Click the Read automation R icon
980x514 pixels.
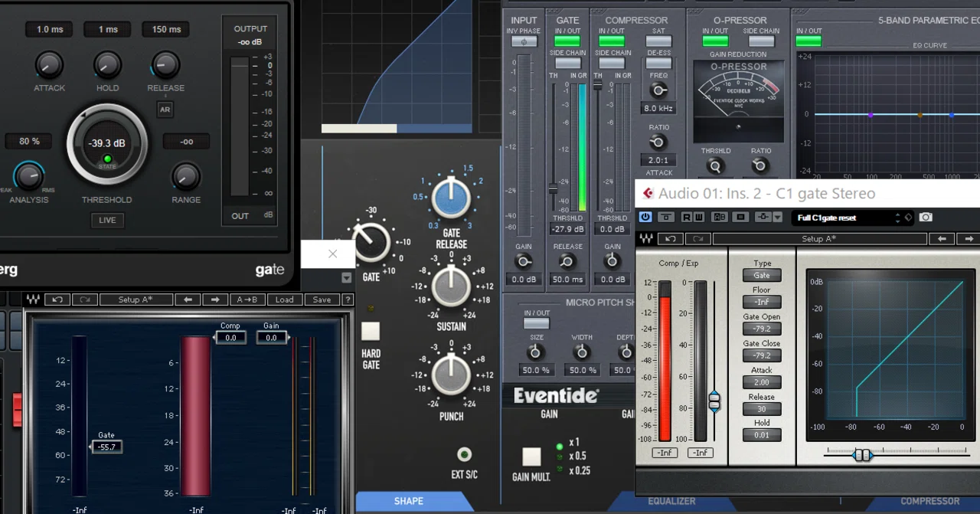click(x=687, y=218)
